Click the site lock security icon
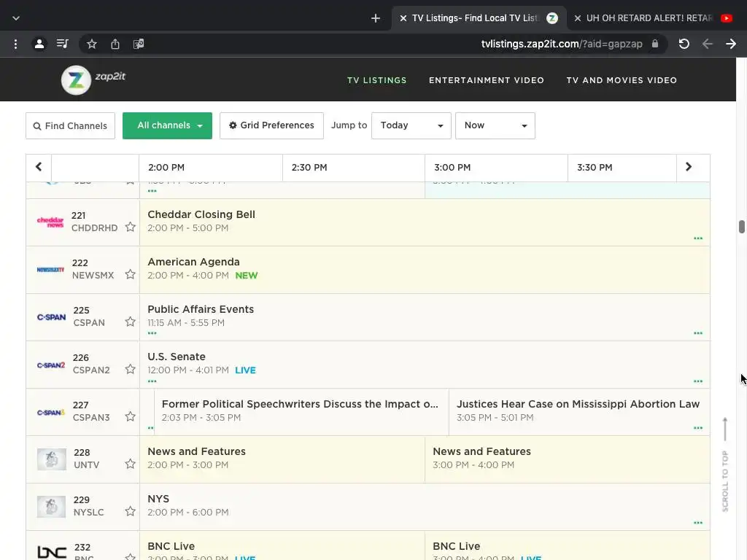This screenshot has height=560, width=747. [x=655, y=44]
